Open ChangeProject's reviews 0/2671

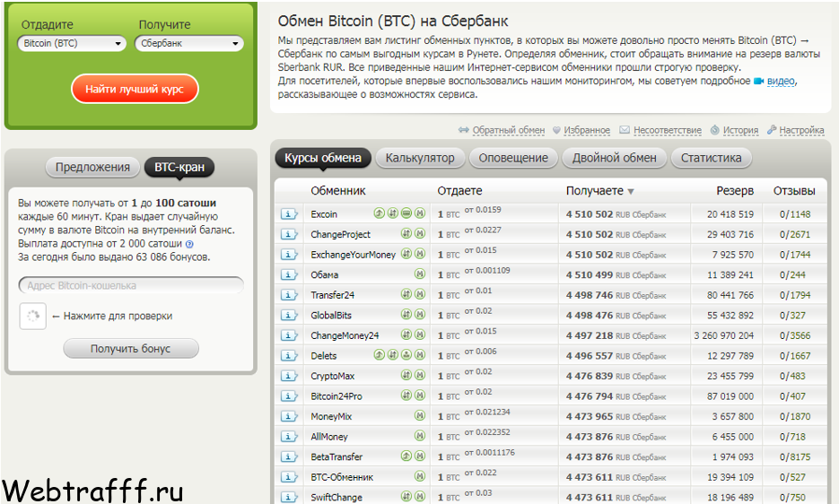coord(795,234)
